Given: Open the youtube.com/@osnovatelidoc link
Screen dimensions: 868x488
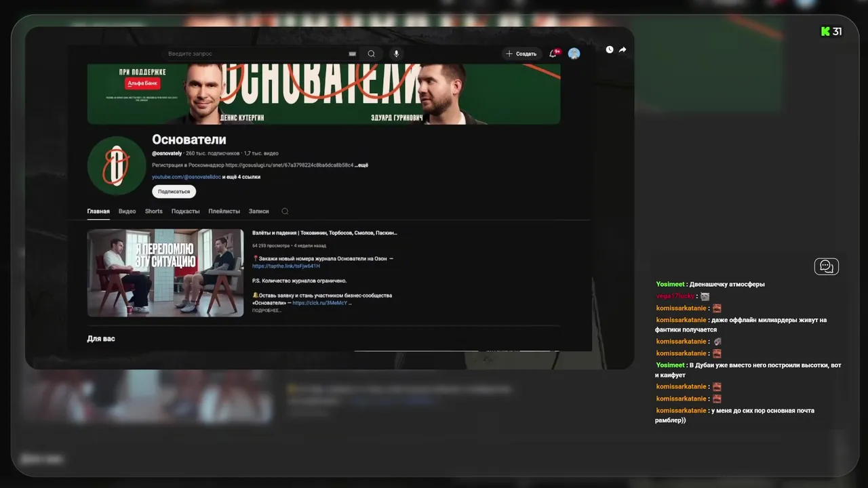Looking at the screenshot, I should click(x=186, y=177).
